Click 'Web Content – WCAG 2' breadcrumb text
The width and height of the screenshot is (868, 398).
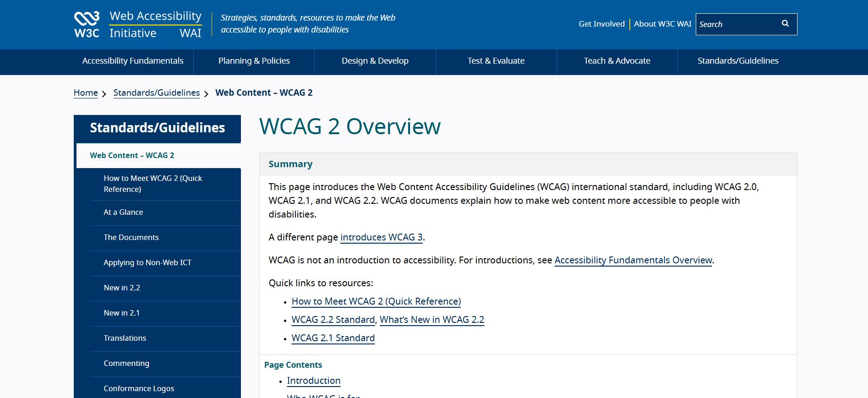tap(264, 93)
